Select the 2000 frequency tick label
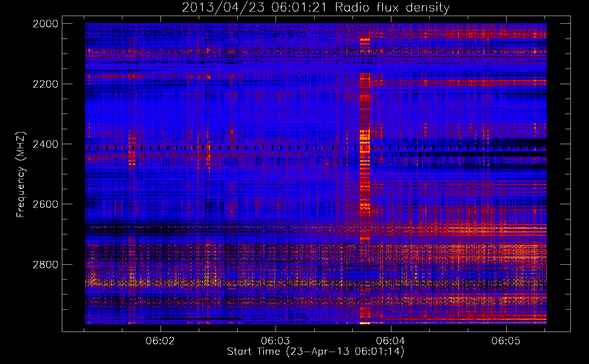 pyautogui.click(x=46, y=24)
